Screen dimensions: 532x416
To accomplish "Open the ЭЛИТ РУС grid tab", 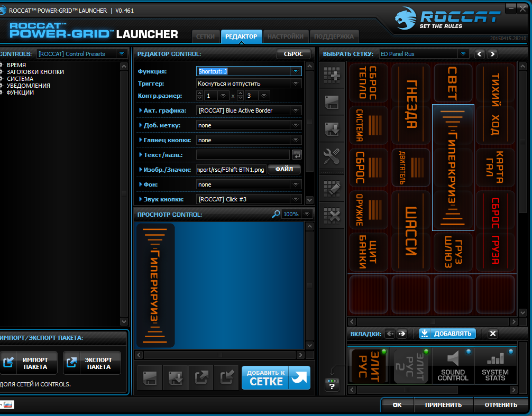I will (369, 366).
